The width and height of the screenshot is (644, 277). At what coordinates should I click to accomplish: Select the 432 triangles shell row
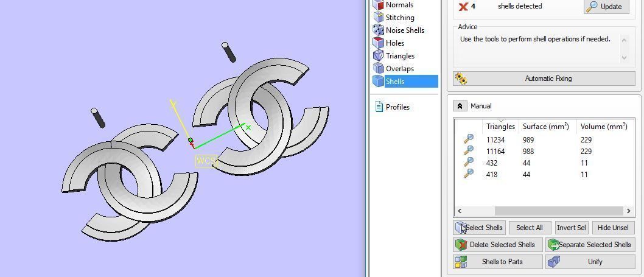coord(543,163)
